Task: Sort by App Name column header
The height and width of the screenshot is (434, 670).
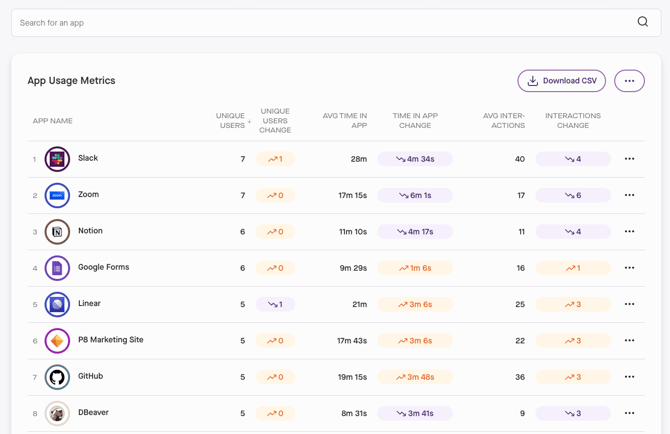Action: click(53, 121)
